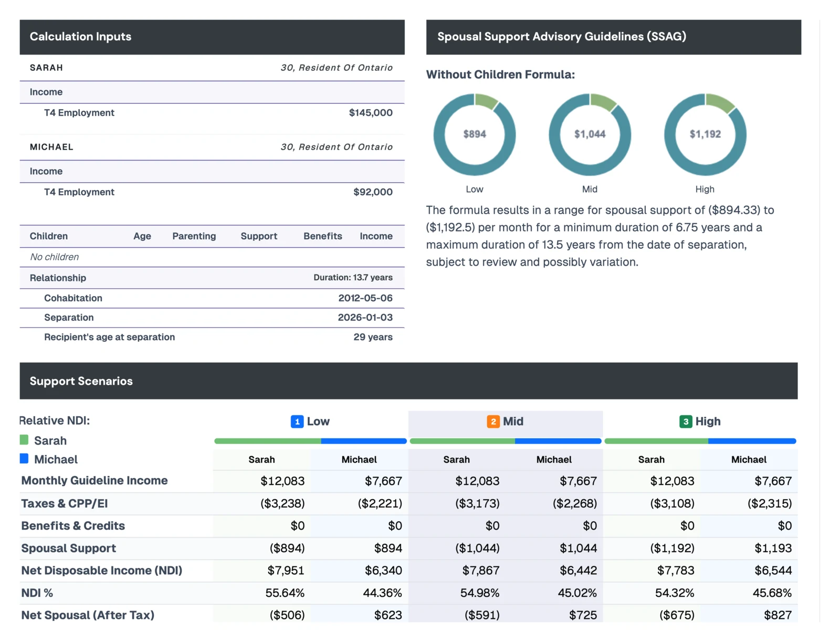Click the Benefits & Credits row label
This screenshot has width=840, height=642.
tap(73, 526)
